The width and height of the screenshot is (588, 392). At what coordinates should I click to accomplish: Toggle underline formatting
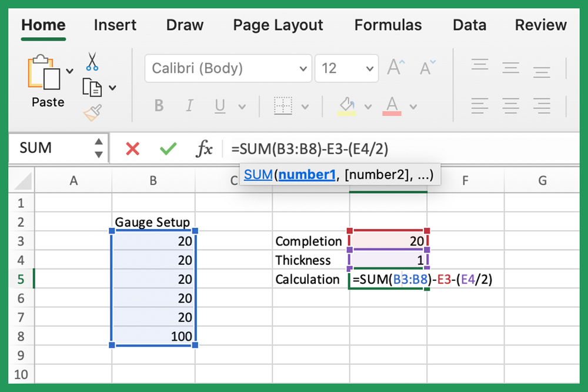(x=219, y=105)
